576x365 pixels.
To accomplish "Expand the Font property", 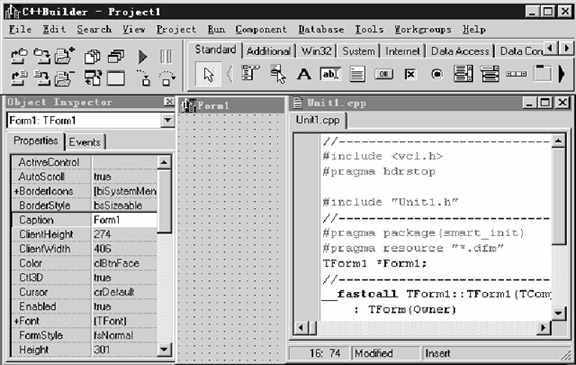I will click(x=16, y=321).
